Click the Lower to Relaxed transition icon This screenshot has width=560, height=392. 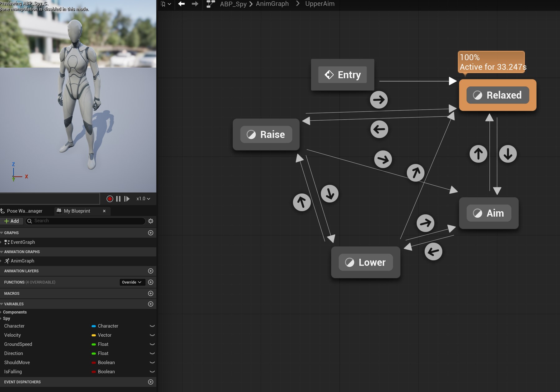pyautogui.click(x=416, y=173)
